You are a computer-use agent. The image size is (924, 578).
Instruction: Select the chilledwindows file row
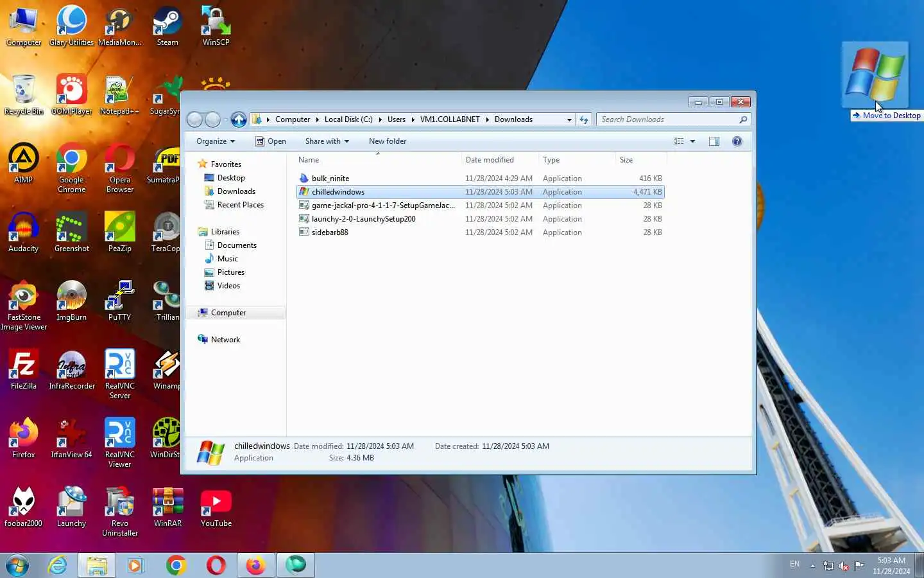[x=481, y=192]
